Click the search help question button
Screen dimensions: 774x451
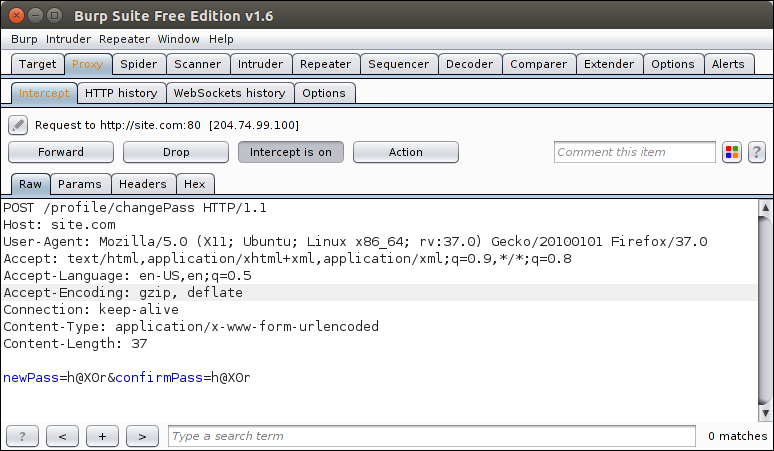[x=22, y=436]
